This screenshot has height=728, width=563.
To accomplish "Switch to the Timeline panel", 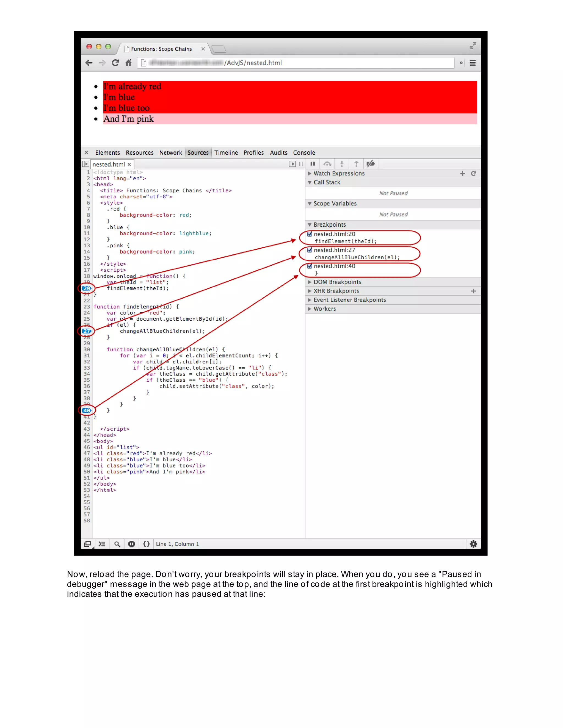I will pos(226,153).
